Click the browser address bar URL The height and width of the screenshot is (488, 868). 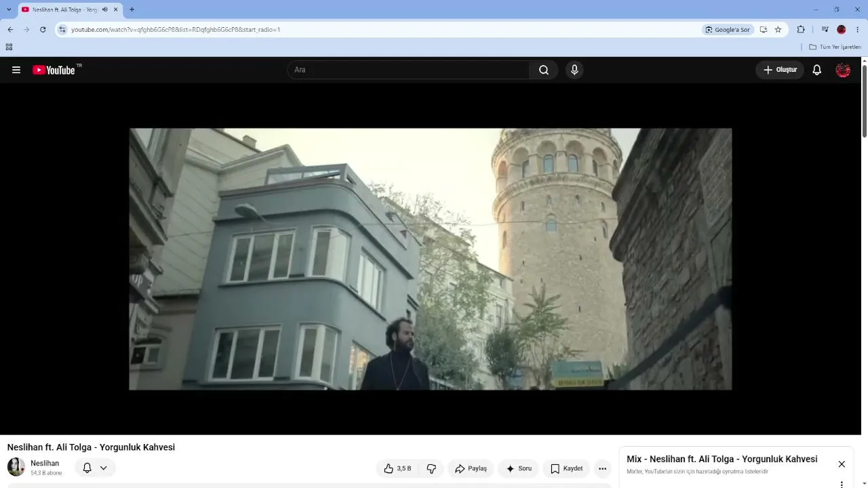176,30
